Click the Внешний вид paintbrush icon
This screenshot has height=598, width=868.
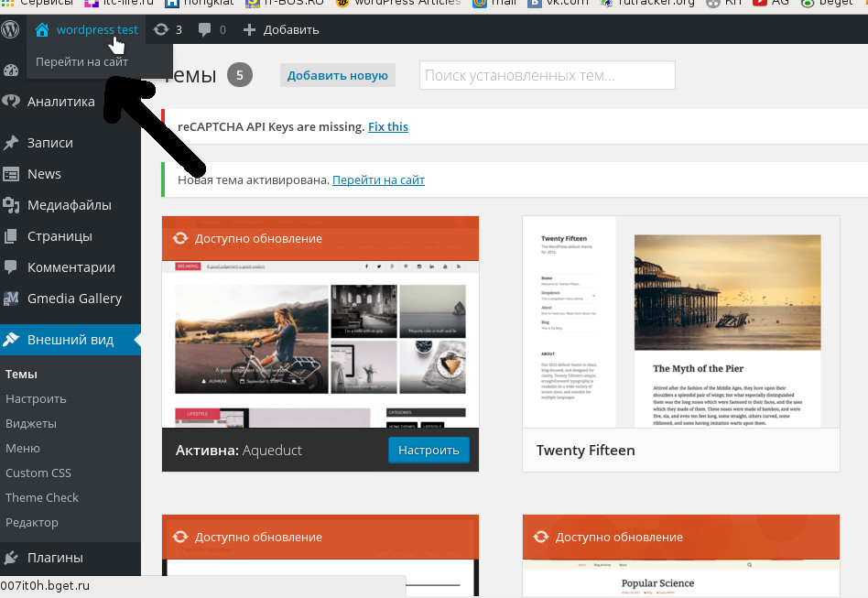10,340
